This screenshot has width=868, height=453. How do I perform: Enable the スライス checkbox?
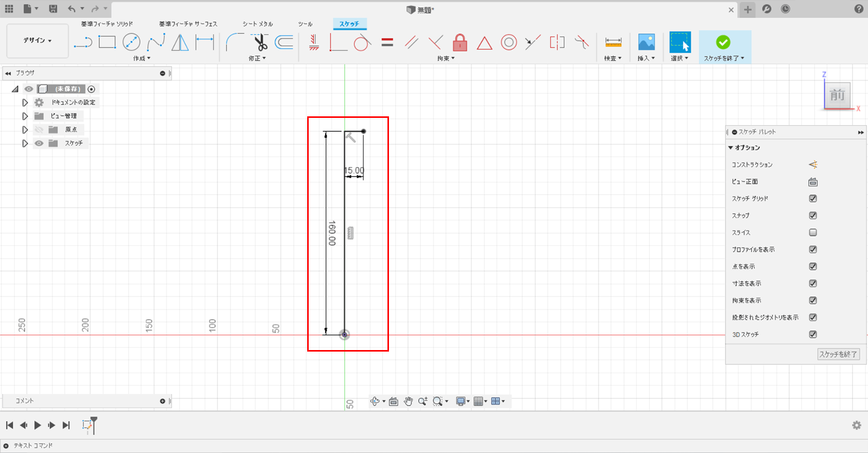point(813,233)
